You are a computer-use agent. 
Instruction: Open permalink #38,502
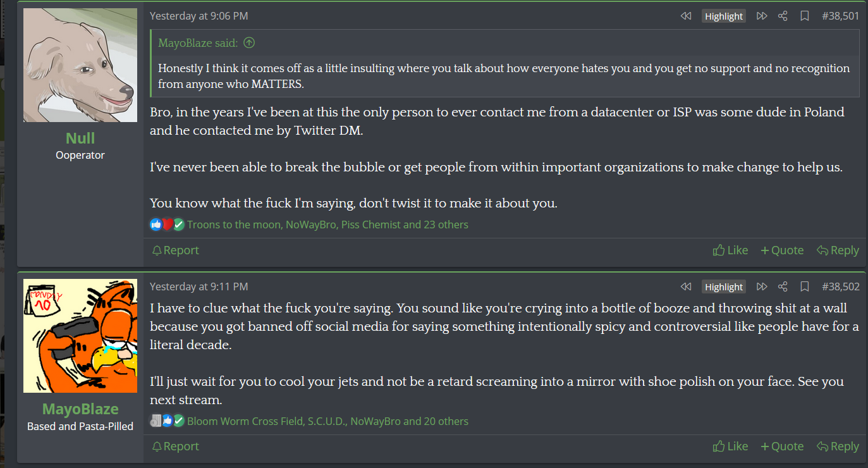(840, 286)
